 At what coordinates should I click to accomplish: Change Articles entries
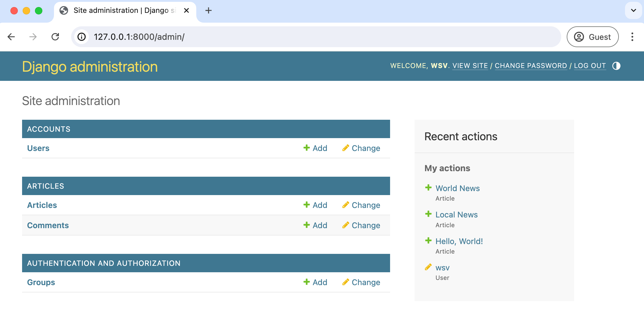(361, 205)
